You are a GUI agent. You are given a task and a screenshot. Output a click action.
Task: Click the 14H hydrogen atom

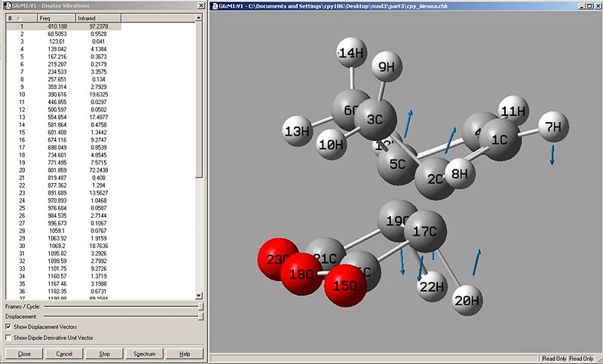(x=351, y=53)
